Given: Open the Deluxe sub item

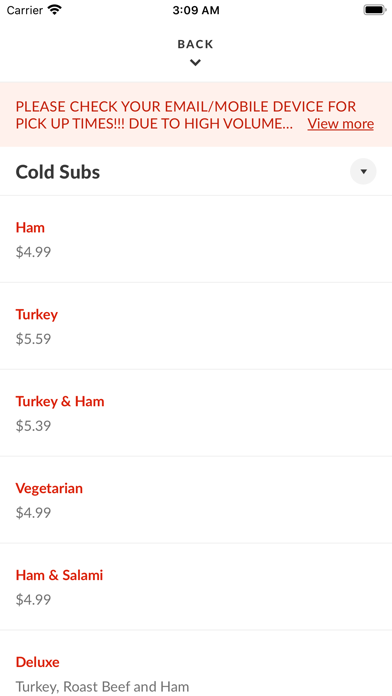Looking at the screenshot, I should pos(196,664).
